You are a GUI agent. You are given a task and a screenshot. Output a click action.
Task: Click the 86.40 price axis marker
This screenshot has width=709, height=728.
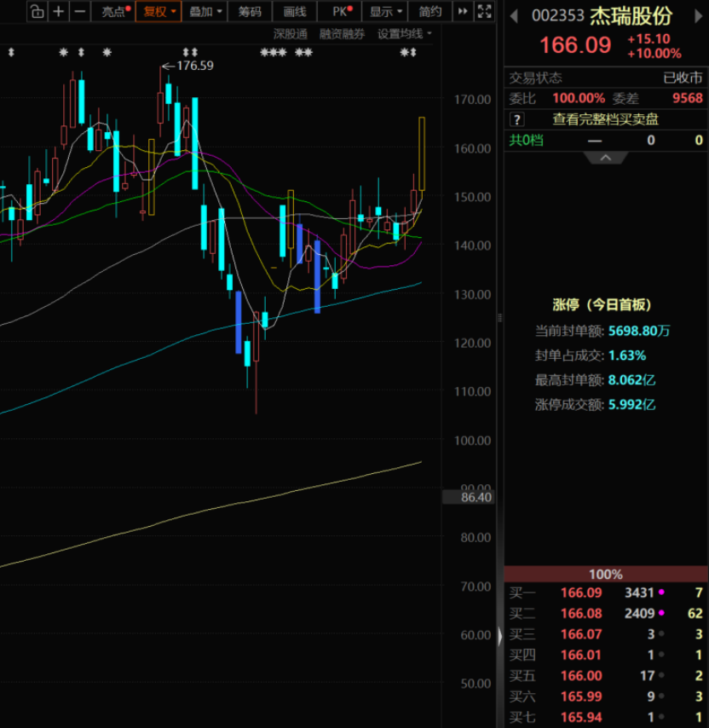pyautogui.click(x=469, y=497)
